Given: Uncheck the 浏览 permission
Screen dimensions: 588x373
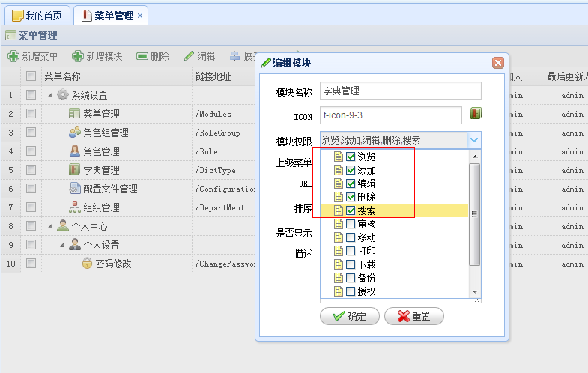Looking at the screenshot, I should [x=351, y=157].
